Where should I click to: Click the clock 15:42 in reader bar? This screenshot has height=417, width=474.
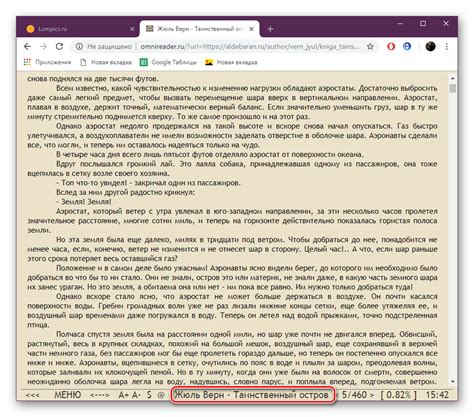pos(437,395)
